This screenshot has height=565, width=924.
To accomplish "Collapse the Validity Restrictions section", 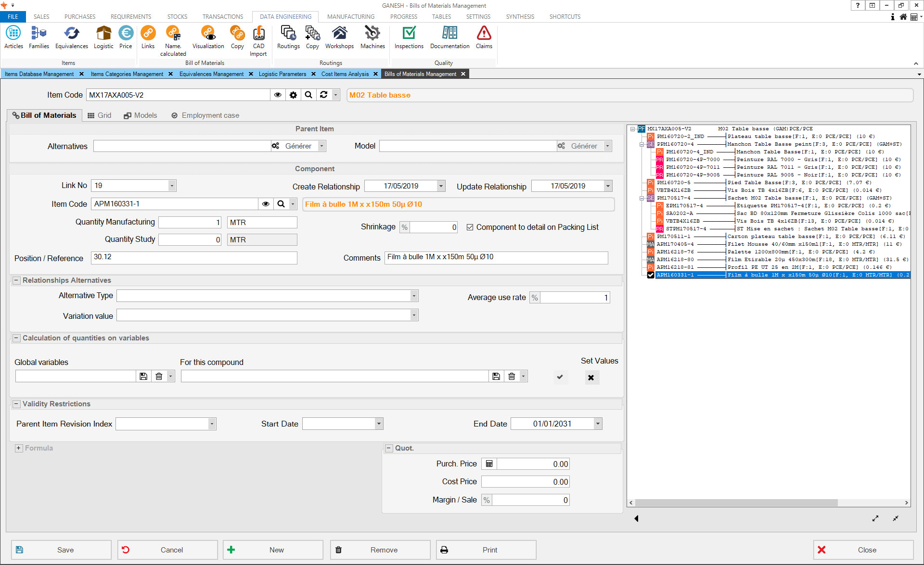I will coord(16,404).
